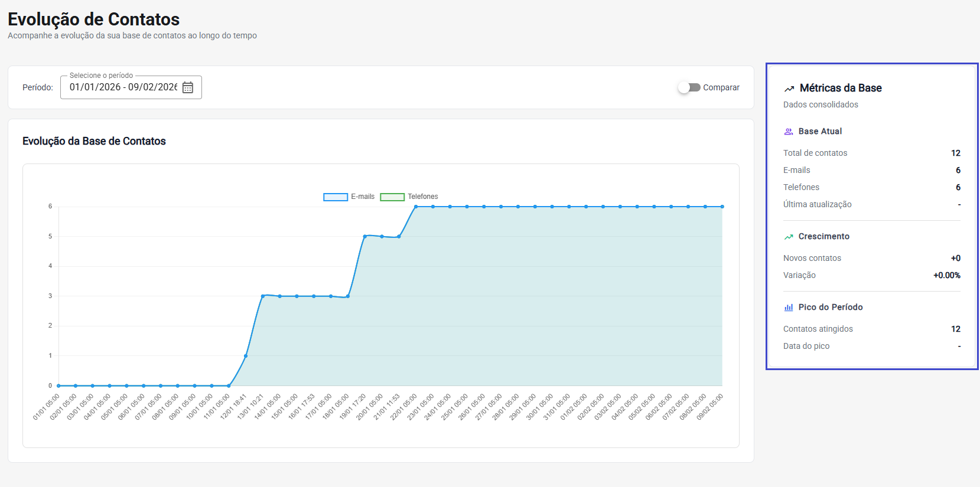Open the calendar icon in period field
The width and height of the screenshot is (980, 487).
188,87
